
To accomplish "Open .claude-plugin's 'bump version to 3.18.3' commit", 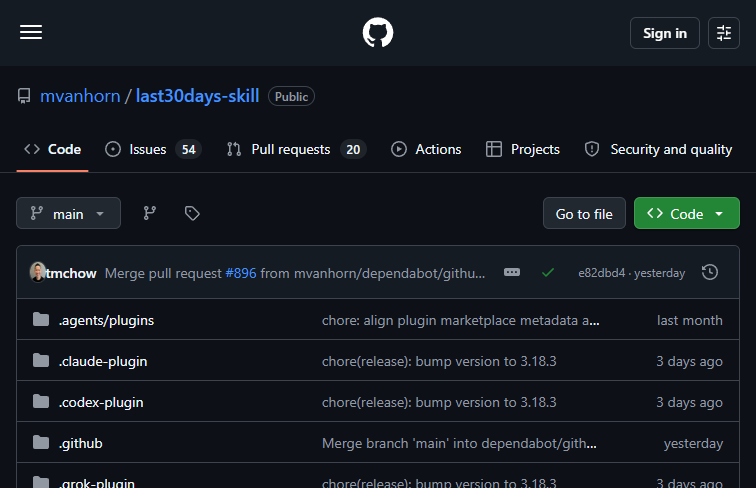I will click(439, 361).
